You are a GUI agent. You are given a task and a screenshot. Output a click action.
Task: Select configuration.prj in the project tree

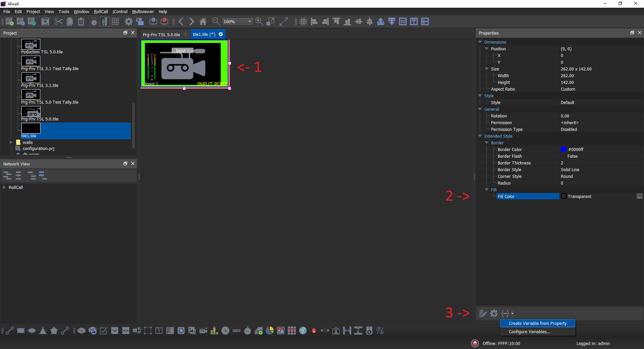click(x=39, y=148)
